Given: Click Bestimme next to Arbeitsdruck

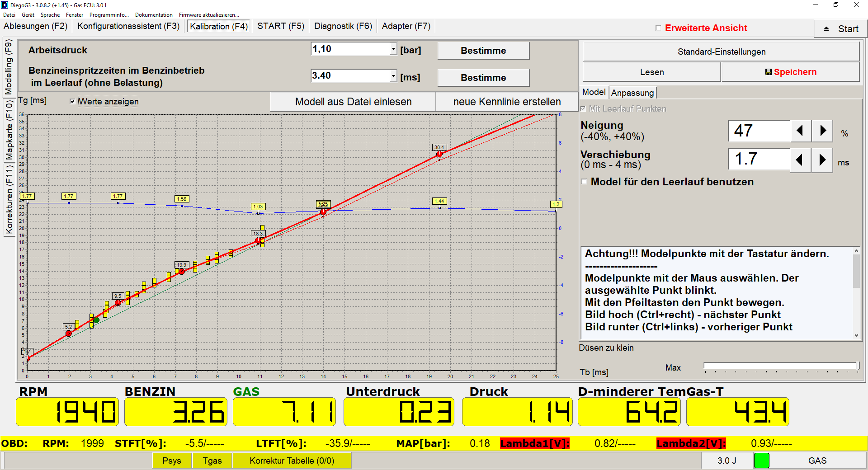Looking at the screenshot, I should (x=483, y=51).
